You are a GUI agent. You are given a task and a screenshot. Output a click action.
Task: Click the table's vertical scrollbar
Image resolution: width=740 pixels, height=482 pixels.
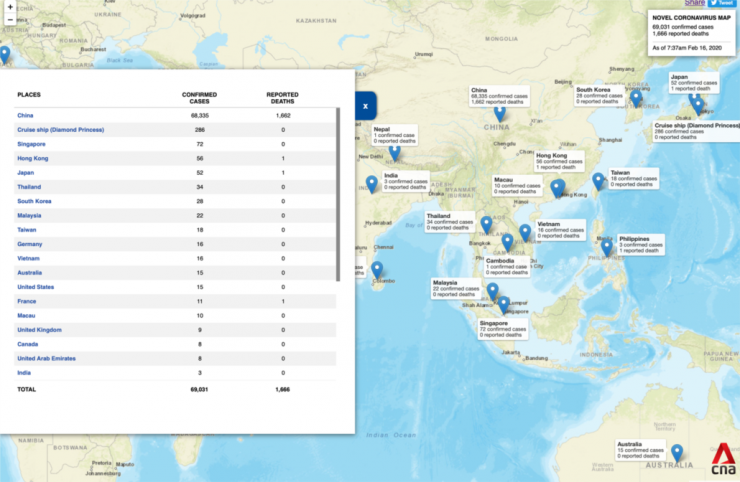point(338,190)
